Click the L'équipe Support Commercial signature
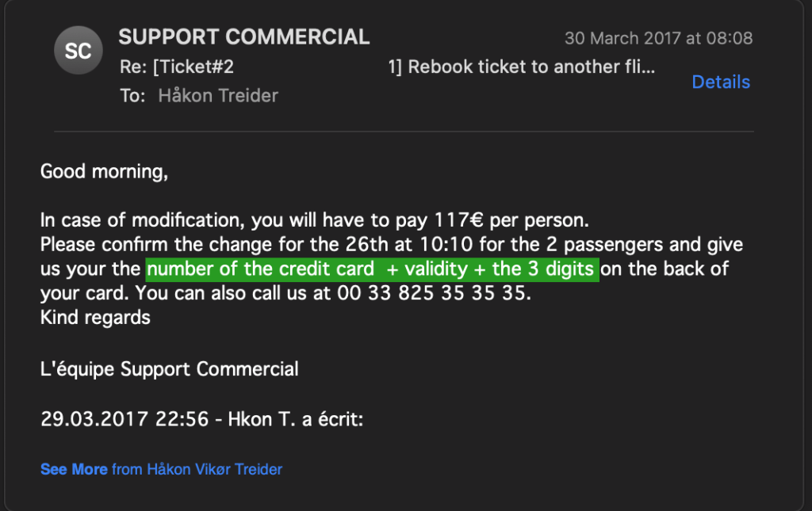 [170, 368]
